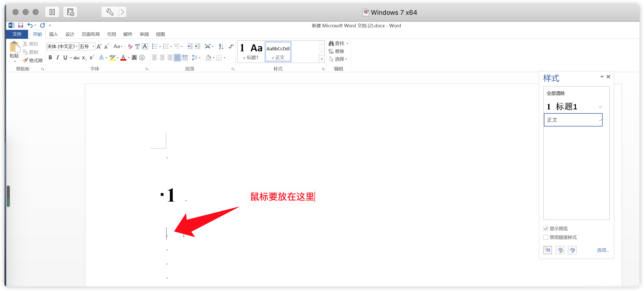
Task: Align text left
Action: click(x=155, y=58)
